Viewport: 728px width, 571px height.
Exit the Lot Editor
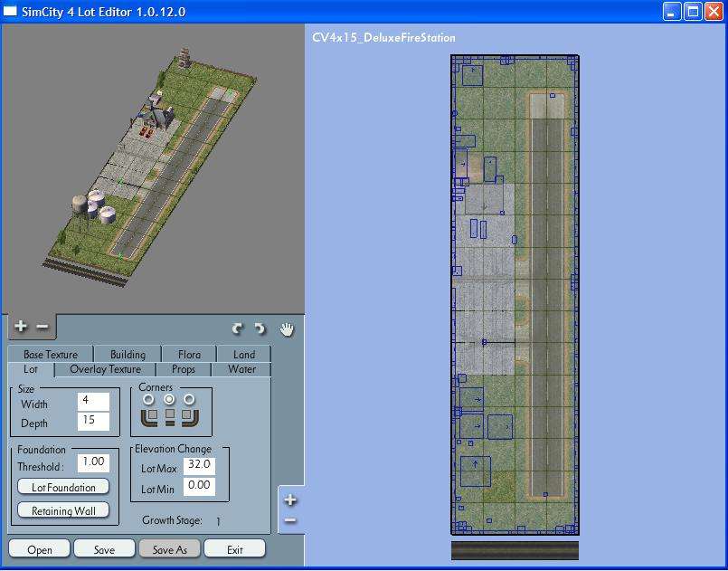[235, 549]
